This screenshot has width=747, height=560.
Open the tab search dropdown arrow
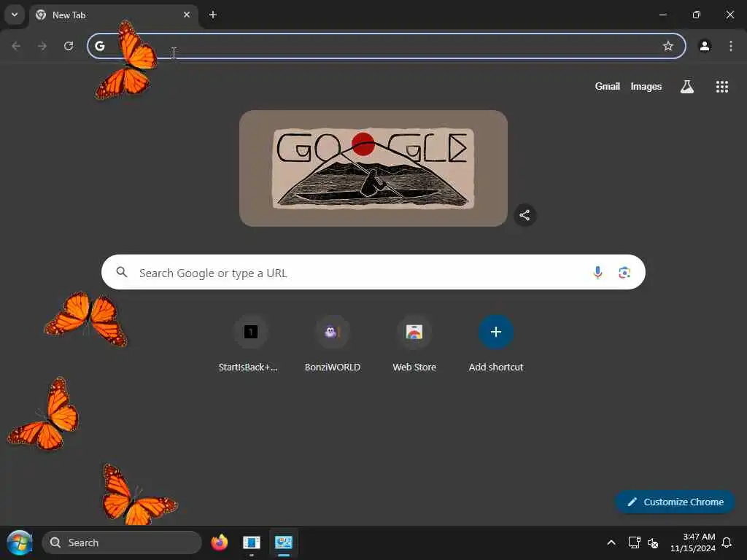15,15
